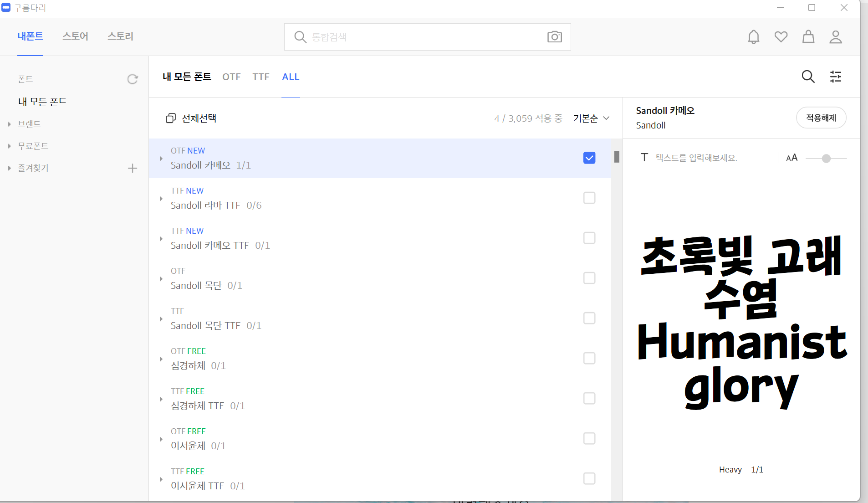Screen dimensions: 868x503
Task: Check 심경하체 OTF checkbox
Action: coord(589,359)
